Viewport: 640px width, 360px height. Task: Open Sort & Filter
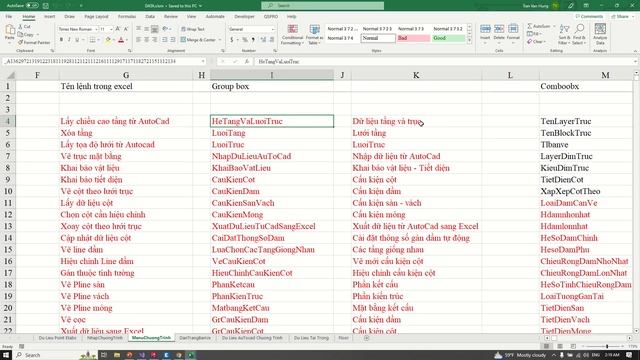[564, 35]
